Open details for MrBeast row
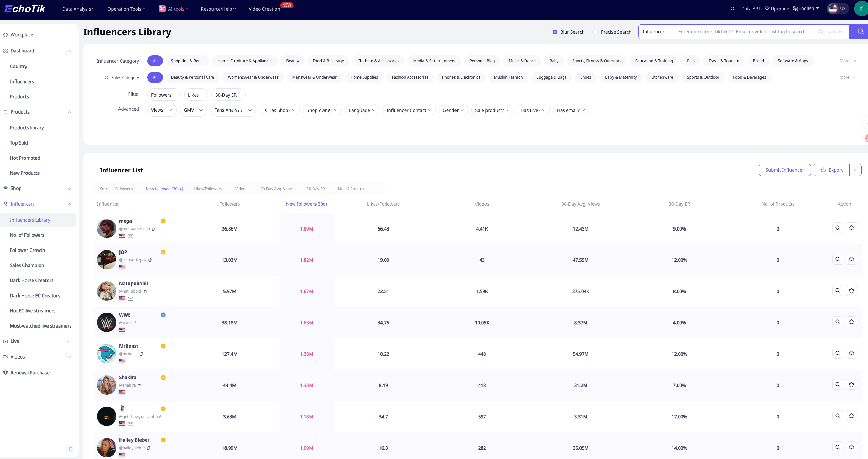The image size is (868, 459). [x=837, y=353]
